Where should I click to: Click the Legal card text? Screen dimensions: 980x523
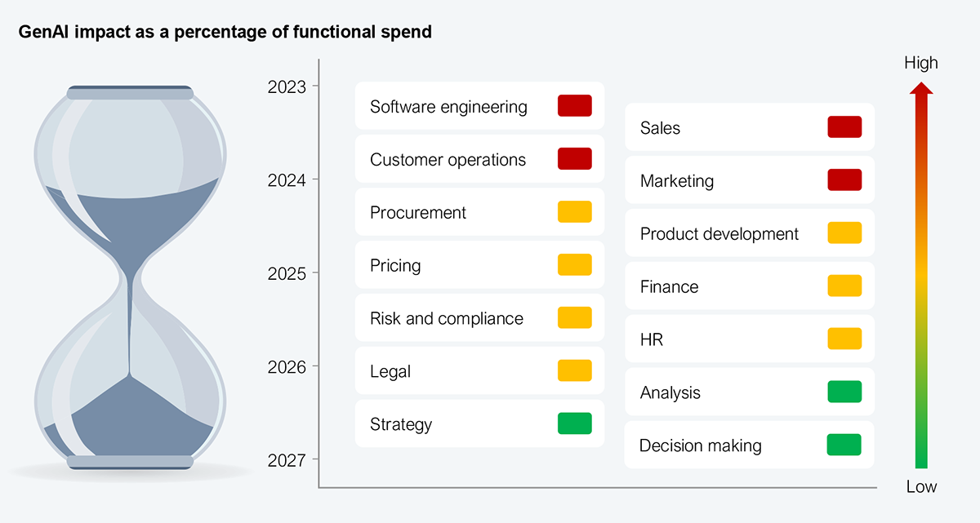coord(390,372)
